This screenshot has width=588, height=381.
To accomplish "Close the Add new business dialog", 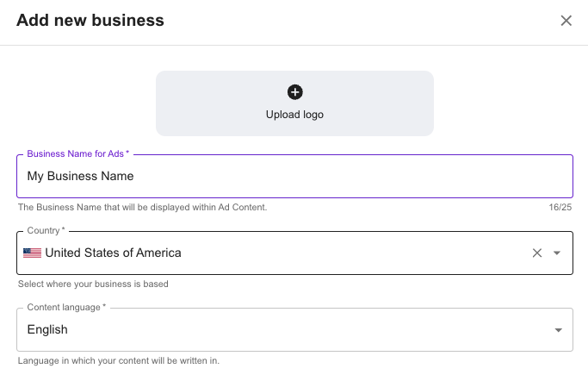I will click(x=566, y=21).
